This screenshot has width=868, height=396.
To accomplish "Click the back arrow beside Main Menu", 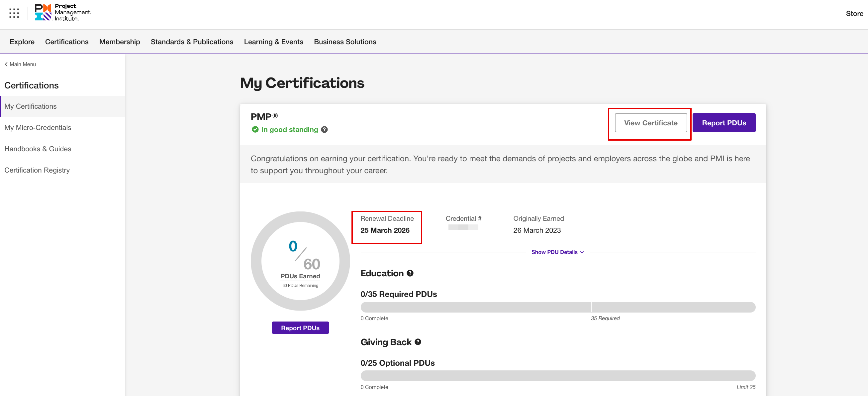I will [x=6, y=64].
